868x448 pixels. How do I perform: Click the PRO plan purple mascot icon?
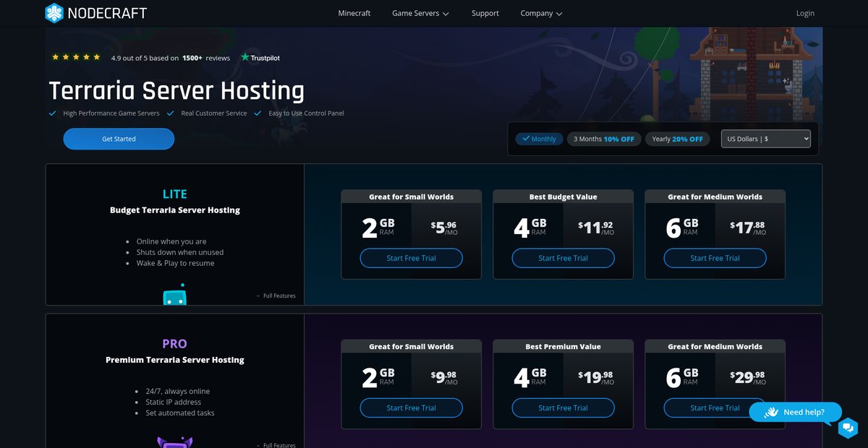click(x=174, y=441)
